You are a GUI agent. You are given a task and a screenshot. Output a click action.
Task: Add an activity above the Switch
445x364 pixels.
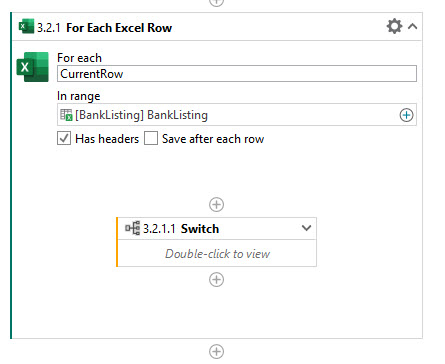(216, 204)
